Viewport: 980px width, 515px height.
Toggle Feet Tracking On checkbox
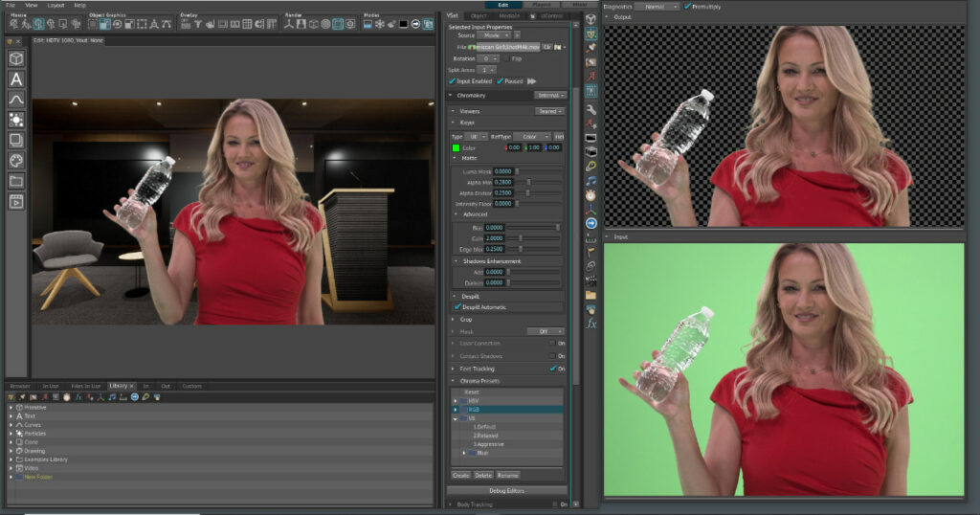(x=553, y=369)
